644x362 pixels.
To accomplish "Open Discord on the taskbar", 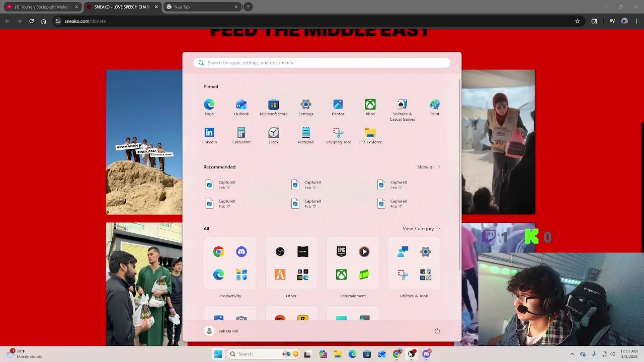I will [426, 354].
